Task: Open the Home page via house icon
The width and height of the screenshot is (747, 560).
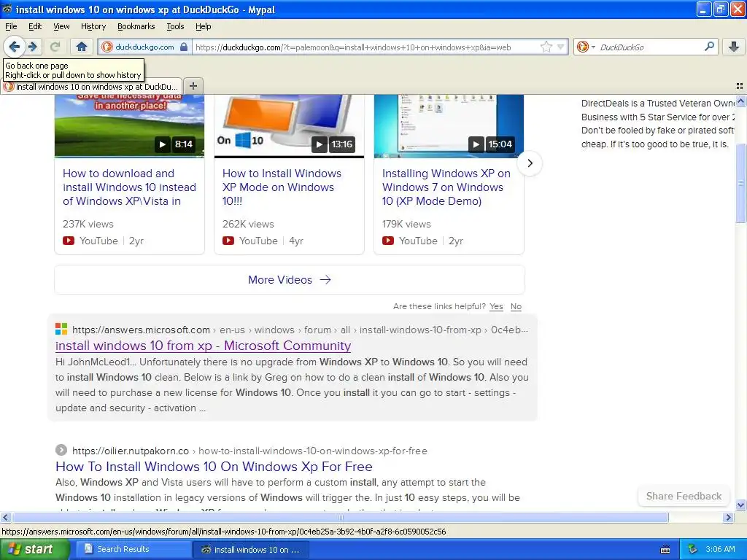Action: pyautogui.click(x=82, y=47)
